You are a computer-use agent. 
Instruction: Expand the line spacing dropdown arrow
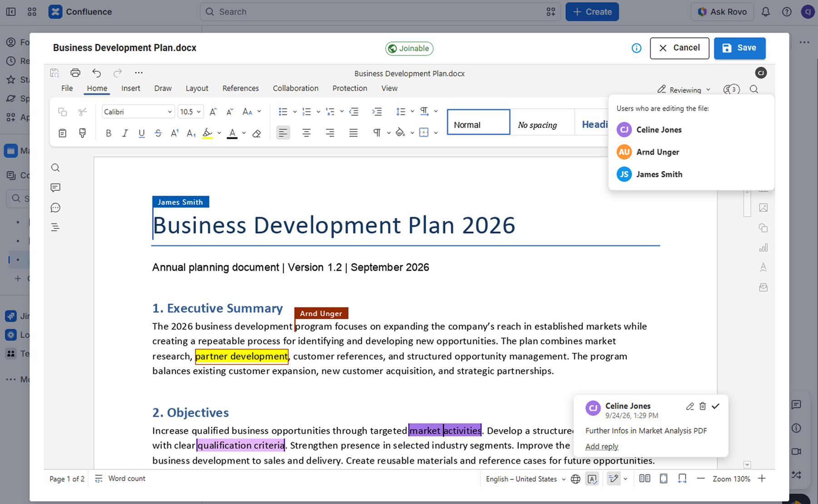click(x=412, y=112)
